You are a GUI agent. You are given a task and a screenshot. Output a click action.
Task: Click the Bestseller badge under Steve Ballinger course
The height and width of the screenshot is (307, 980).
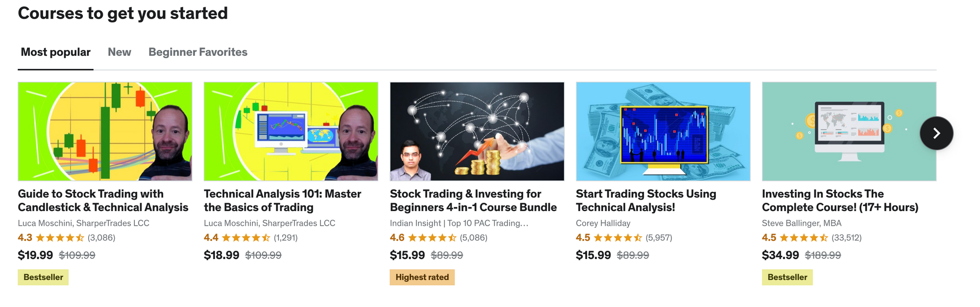[x=787, y=277]
